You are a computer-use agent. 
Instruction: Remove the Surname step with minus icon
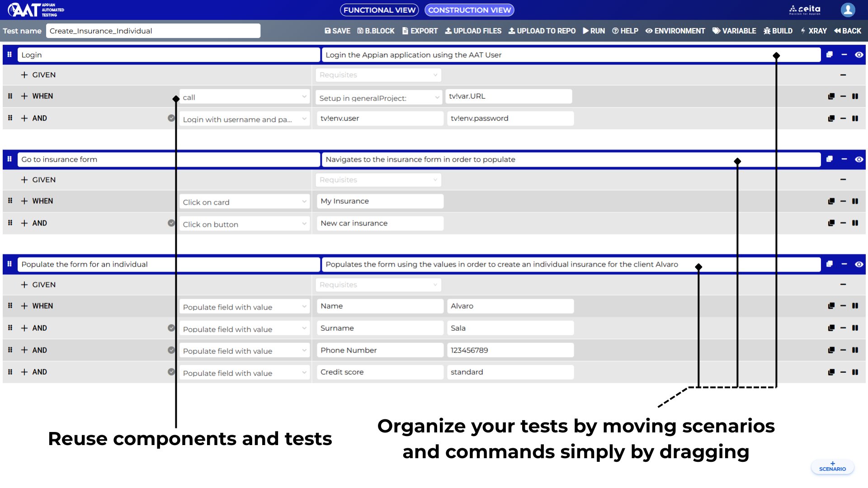843,328
